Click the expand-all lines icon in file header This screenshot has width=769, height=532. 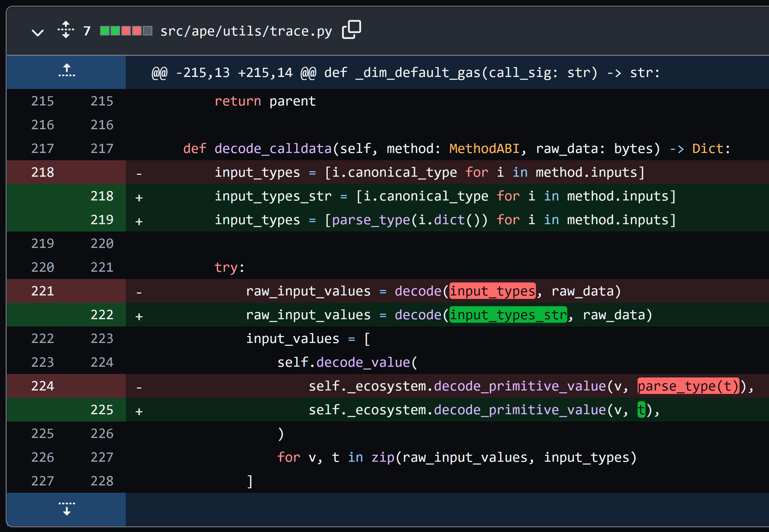pos(66,30)
